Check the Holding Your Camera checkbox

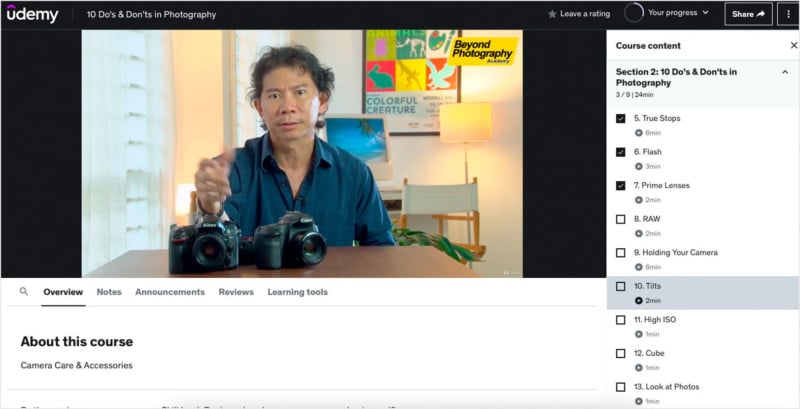(x=621, y=253)
